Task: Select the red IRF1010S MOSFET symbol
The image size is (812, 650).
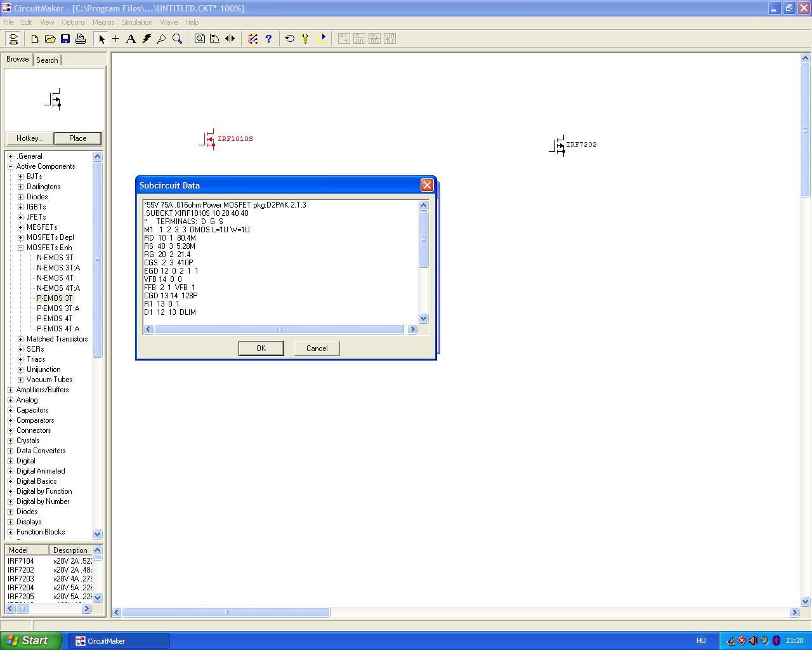Action: pos(209,140)
